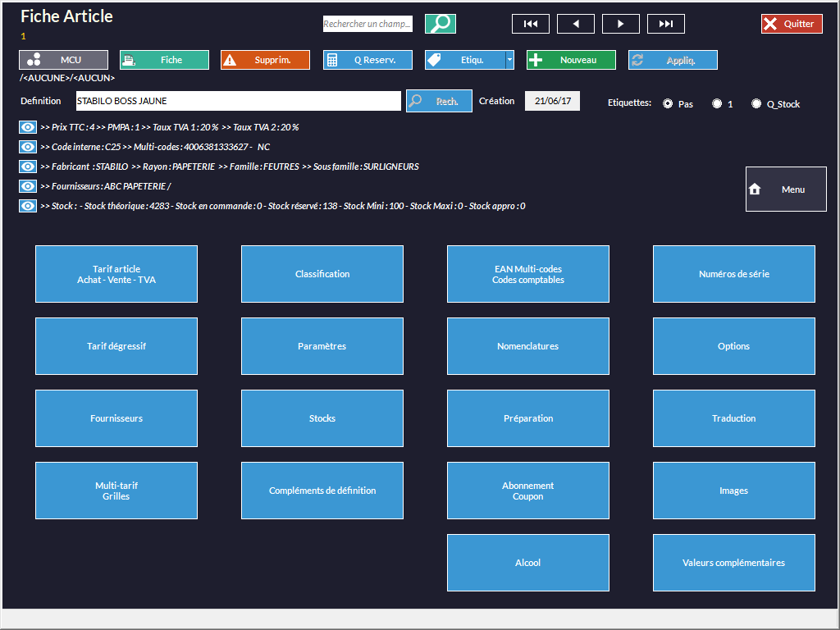This screenshot has width=840, height=630.
Task: Go to next article record
Action: (620, 24)
